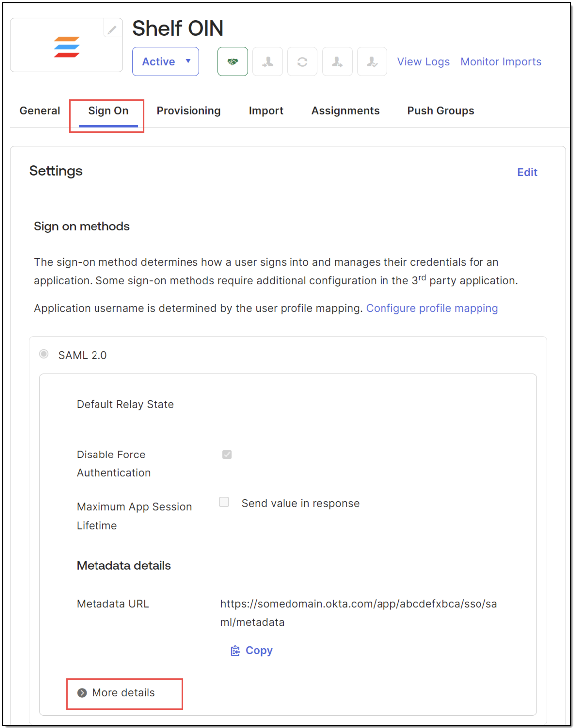Click the clipboard copy icon

pos(235,651)
